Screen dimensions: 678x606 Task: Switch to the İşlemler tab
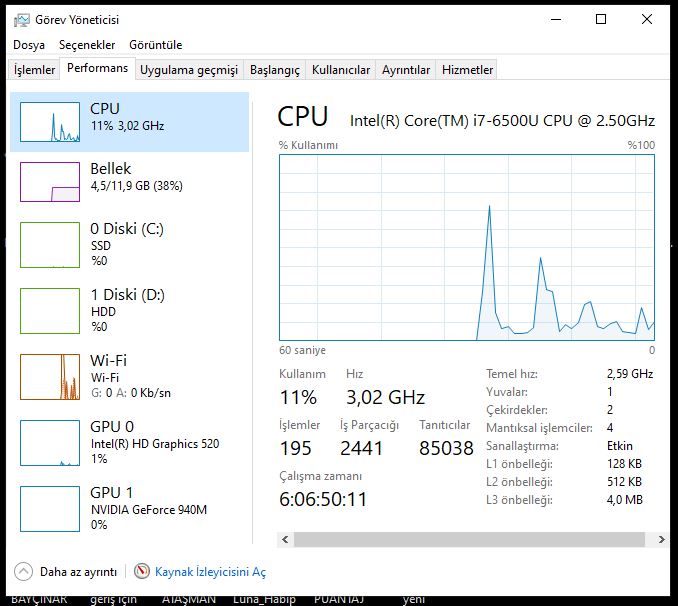pos(34,70)
